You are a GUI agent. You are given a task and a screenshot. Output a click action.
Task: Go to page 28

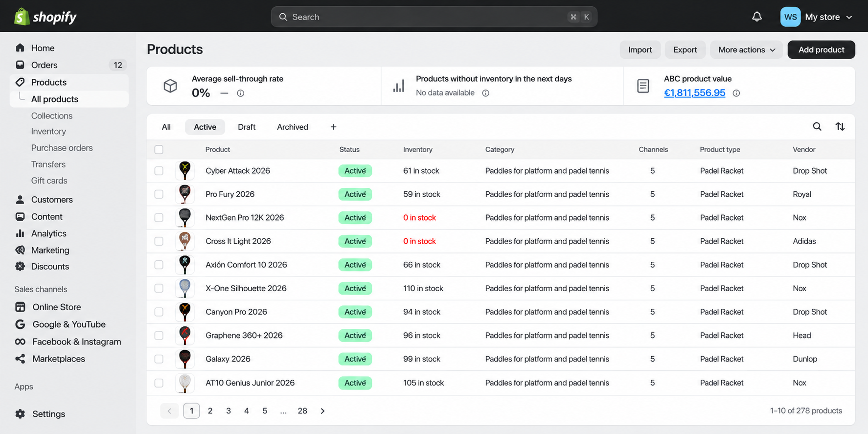point(302,411)
